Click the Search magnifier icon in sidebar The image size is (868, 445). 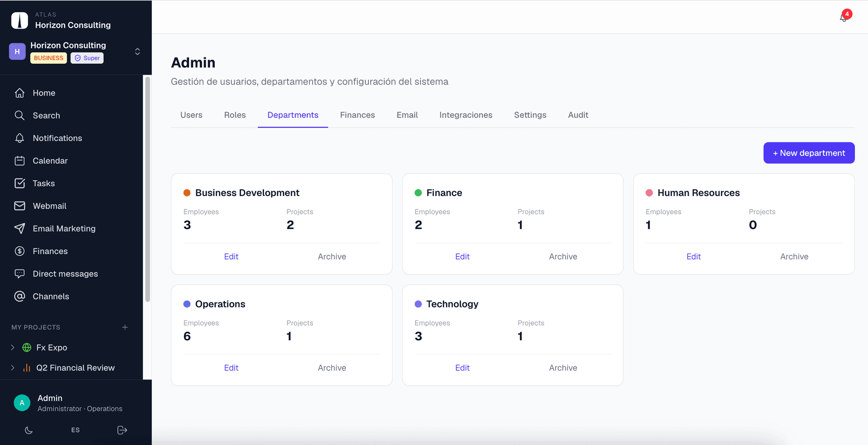tap(19, 115)
